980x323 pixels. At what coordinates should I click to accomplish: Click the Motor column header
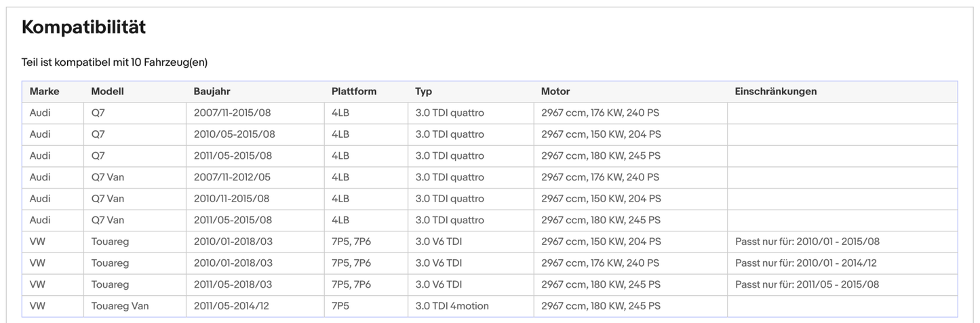[555, 92]
